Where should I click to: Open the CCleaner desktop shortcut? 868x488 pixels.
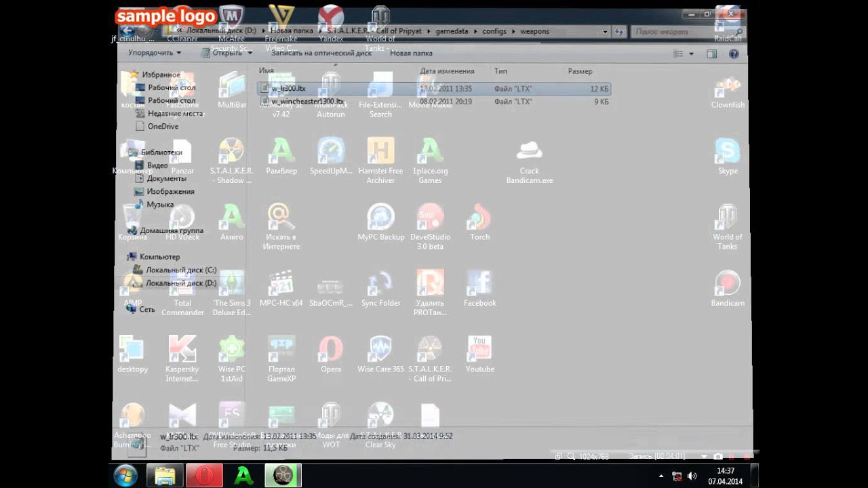click(x=182, y=25)
